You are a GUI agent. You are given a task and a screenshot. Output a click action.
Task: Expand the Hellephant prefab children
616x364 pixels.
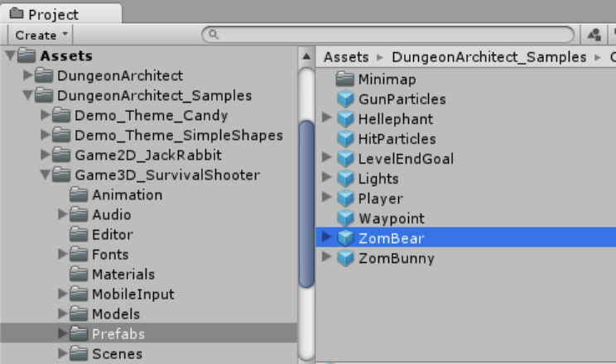coord(326,117)
